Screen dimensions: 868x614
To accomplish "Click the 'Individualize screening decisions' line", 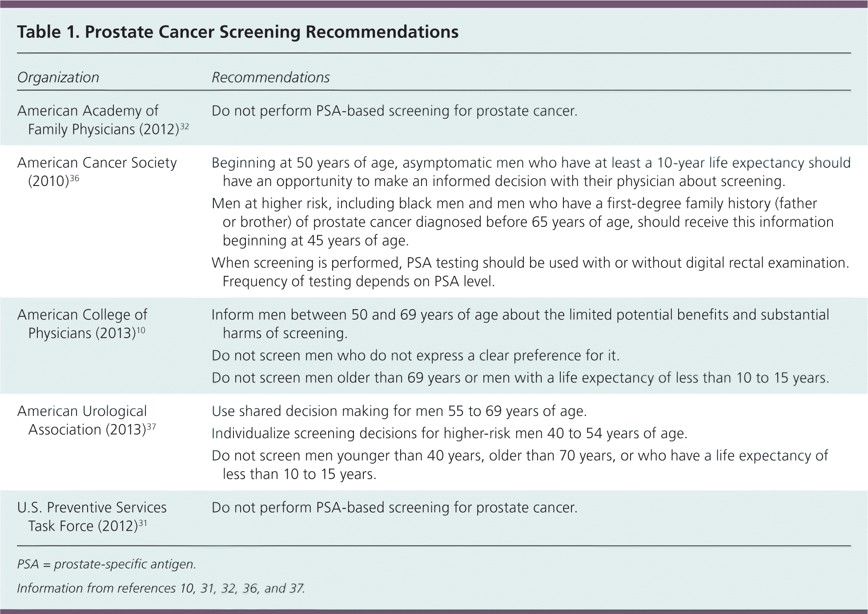I will 449,434.
